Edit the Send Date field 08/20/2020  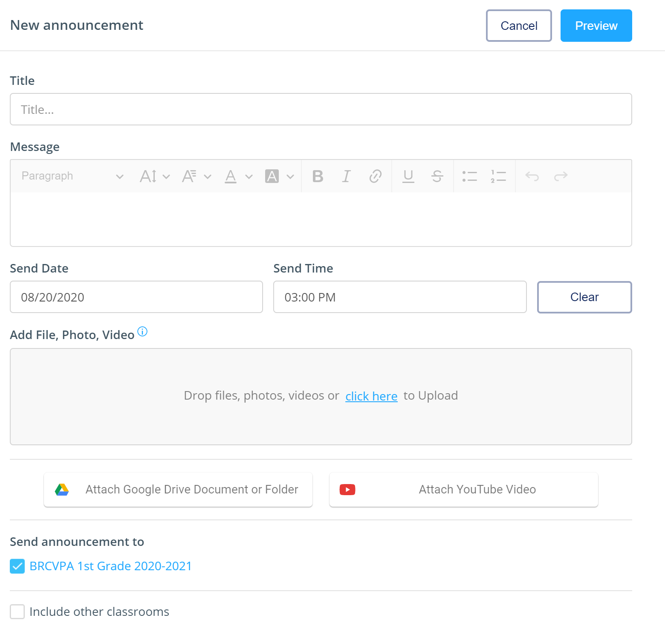point(136,297)
